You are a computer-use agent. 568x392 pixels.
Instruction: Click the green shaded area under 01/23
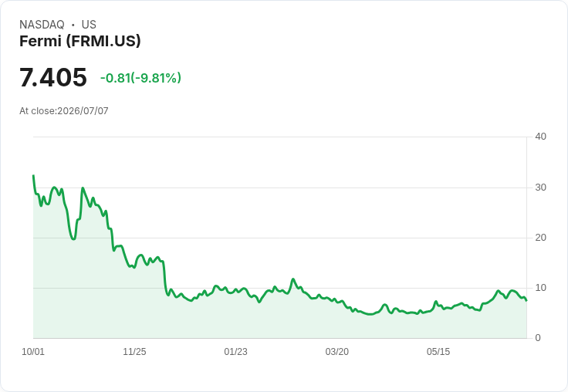(x=236, y=315)
